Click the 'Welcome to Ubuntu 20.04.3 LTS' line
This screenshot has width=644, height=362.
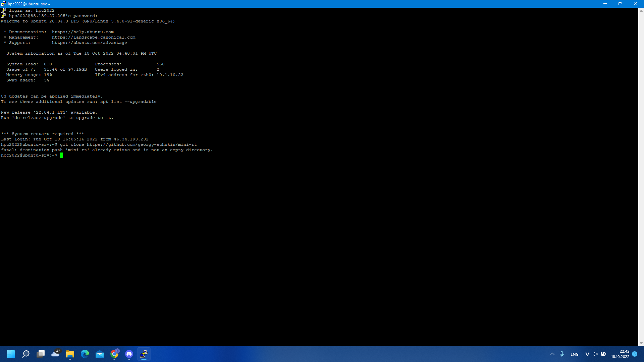coord(88,21)
